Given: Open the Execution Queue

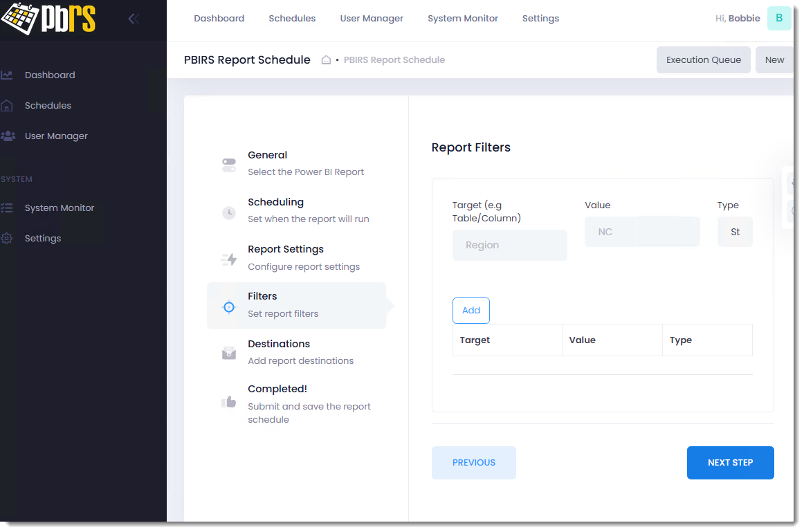Looking at the screenshot, I should pos(703,60).
